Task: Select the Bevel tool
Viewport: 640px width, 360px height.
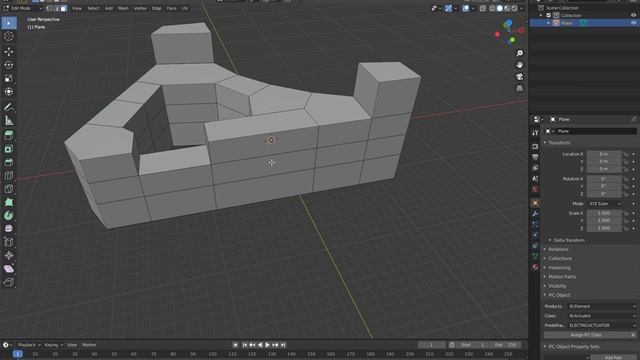Action: [9, 162]
